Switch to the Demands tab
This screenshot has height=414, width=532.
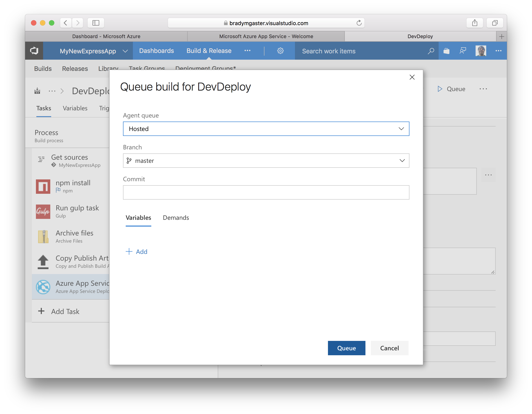click(x=176, y=218)
